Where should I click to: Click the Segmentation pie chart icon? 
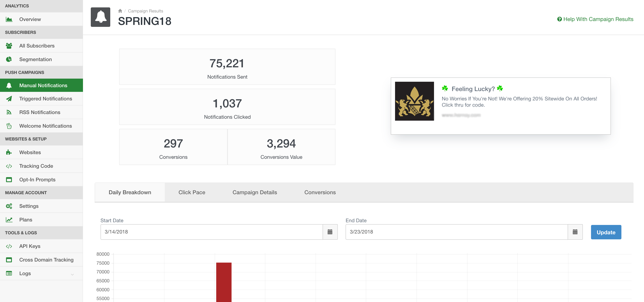(x=9, y=59)
